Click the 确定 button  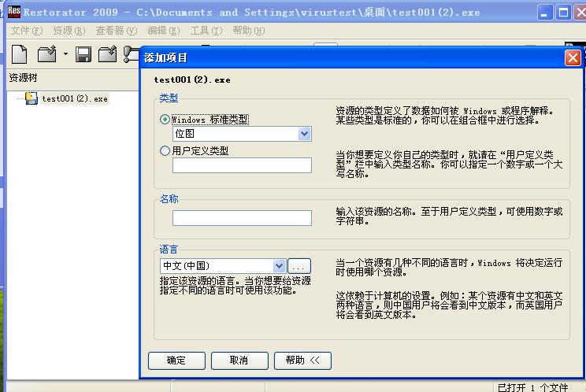click(176, 361)
